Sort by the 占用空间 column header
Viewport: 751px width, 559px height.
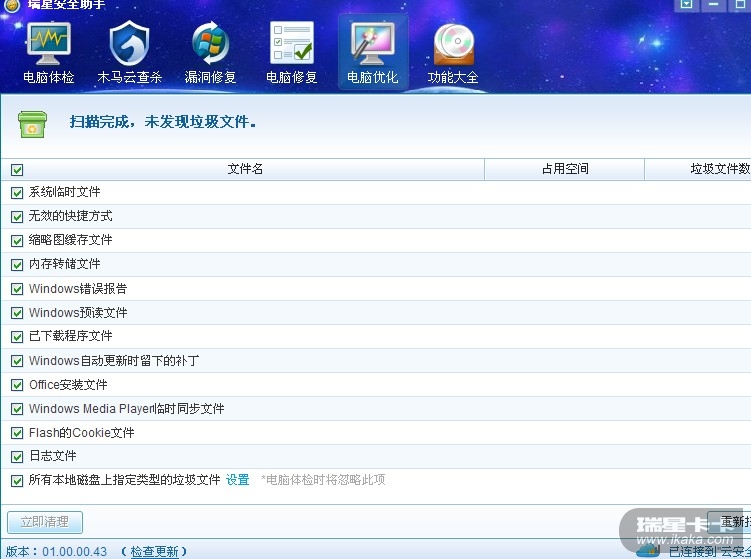(565, 169)
